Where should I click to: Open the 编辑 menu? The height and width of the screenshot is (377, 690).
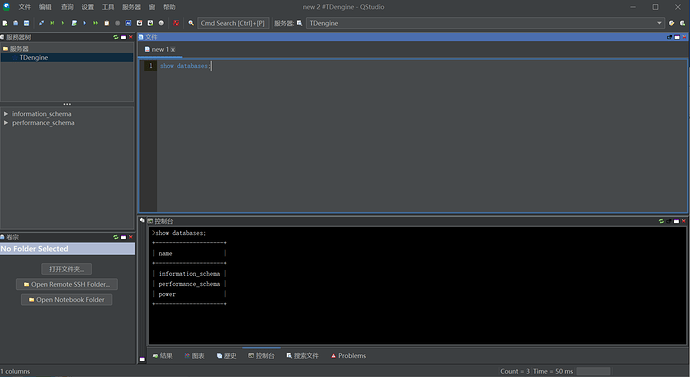click(45, 7)
